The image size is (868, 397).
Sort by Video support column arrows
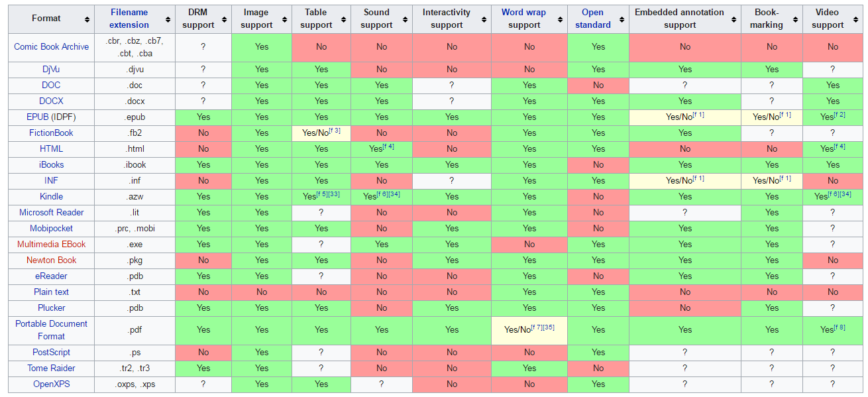point(856,19)
